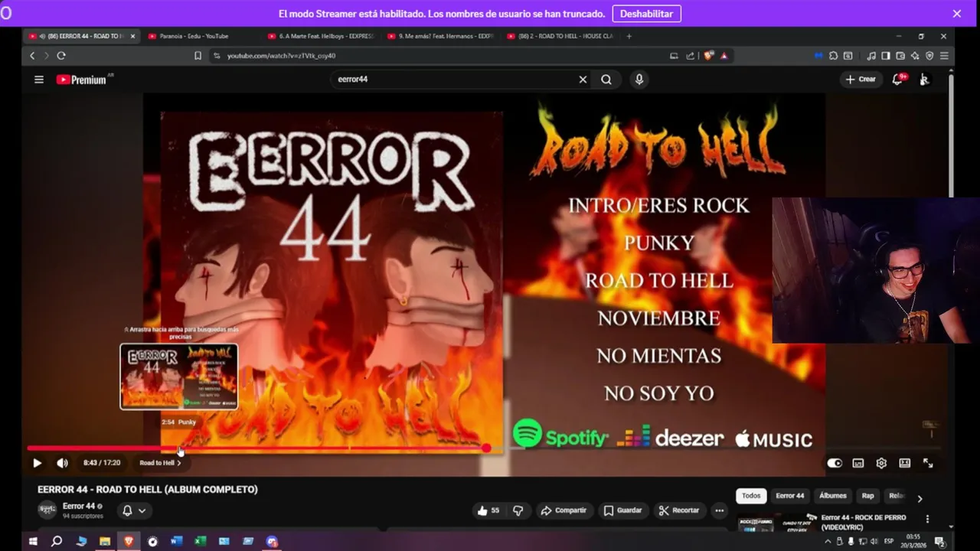Viewport: 980px width, 551px height.
Task: Open the Brave main hamburger menu
Action: [x=944, y=56]
